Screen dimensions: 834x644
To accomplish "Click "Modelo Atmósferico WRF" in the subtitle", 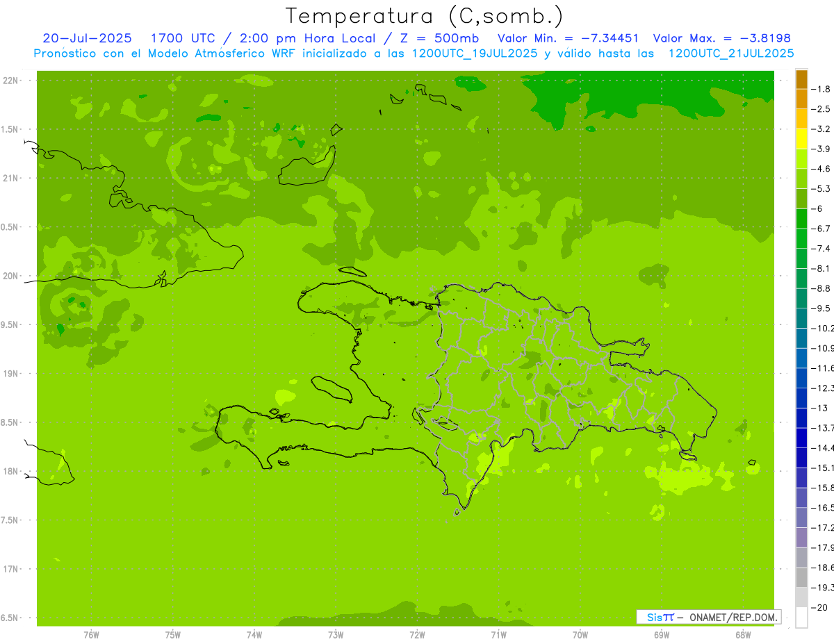I will tap(222, 53).
